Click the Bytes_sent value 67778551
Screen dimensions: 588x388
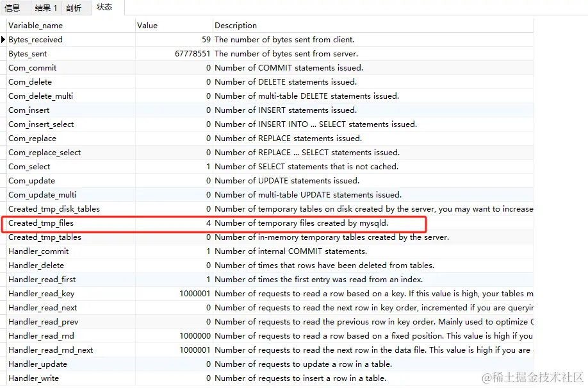[x=192, y=54]
